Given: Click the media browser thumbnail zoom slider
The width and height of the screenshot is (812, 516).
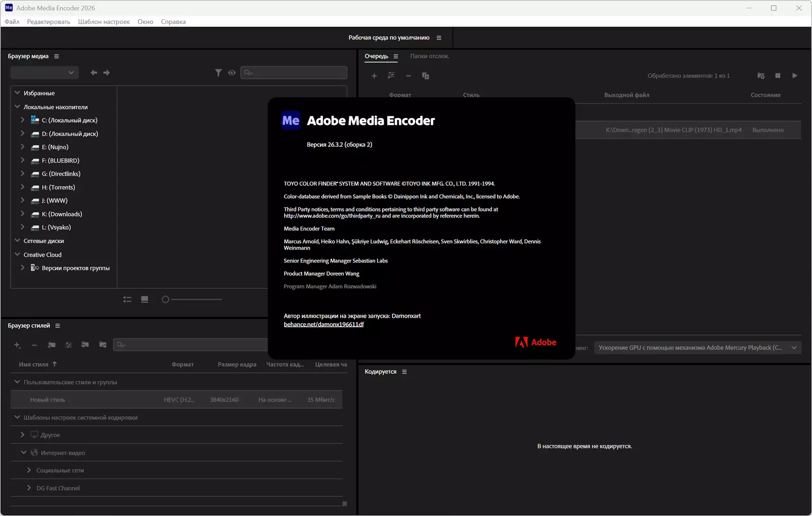Looking at the screenshot, I should [x=192, y=299].
